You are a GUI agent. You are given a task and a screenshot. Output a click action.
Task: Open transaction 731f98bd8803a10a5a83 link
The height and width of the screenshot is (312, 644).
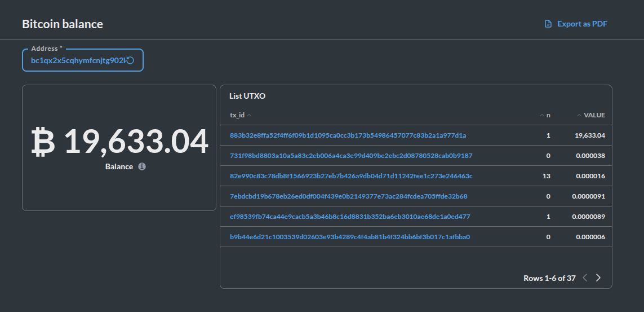351,156
